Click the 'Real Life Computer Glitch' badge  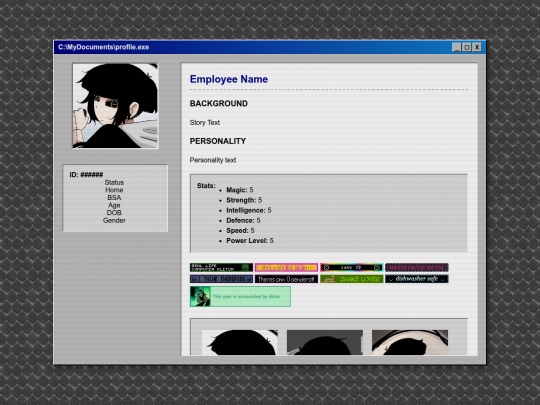(x=221, y=268)
